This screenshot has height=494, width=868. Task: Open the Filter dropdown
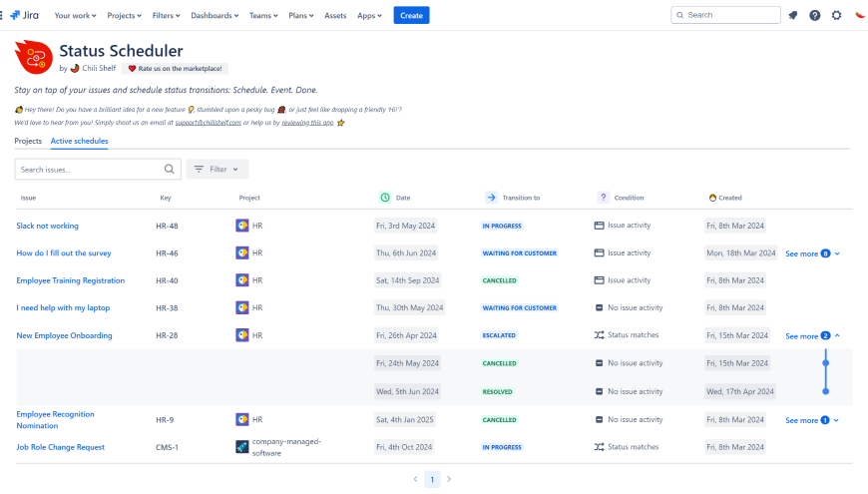[217, 170]
